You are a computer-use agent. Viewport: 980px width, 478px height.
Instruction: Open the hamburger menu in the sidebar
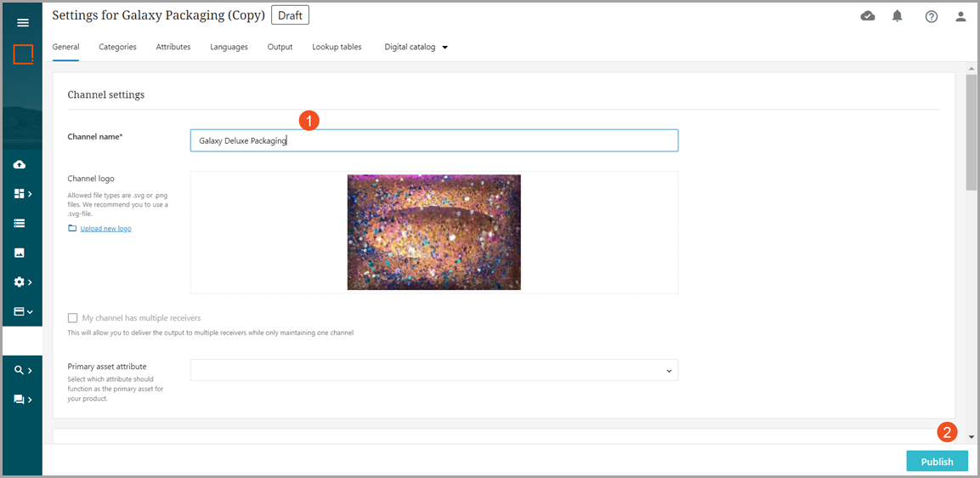(x=23, y=22)
